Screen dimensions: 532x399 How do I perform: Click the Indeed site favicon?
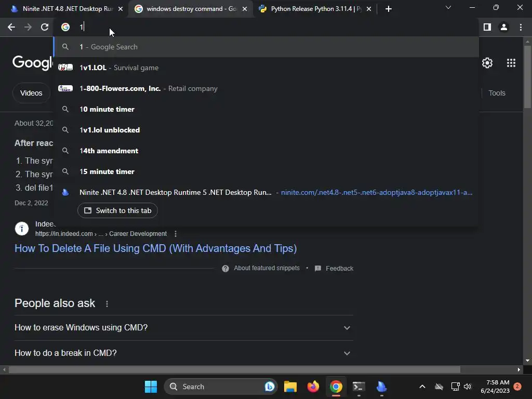click(22, 229)
